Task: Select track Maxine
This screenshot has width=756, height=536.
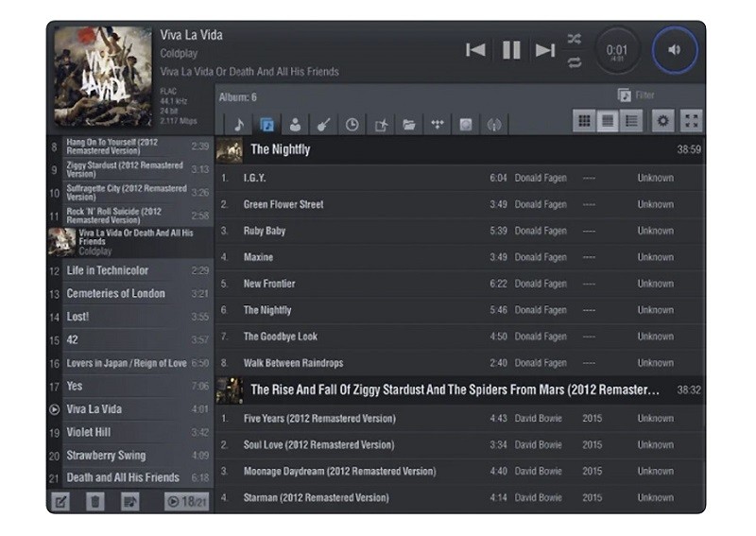Action: [460, 257]
